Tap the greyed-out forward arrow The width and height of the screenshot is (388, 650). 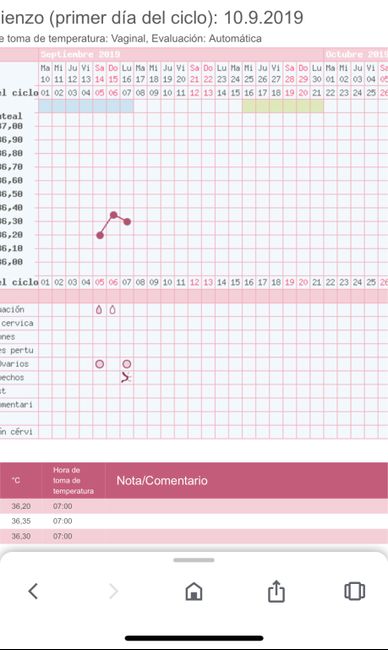coord(113,591)
